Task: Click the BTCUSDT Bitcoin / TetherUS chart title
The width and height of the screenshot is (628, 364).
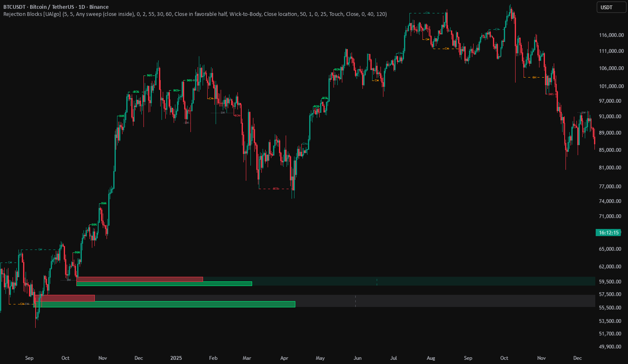Action: click(x=56, y=7)
